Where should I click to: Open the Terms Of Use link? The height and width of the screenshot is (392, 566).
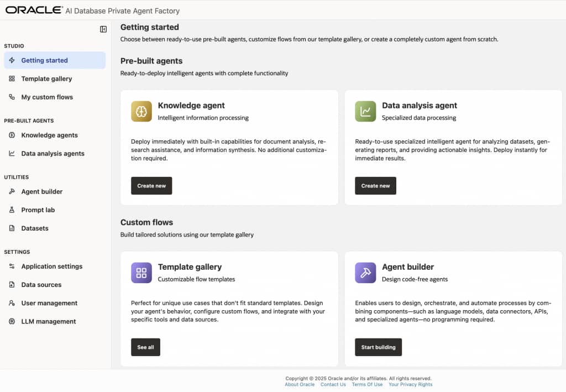point(367,385)
